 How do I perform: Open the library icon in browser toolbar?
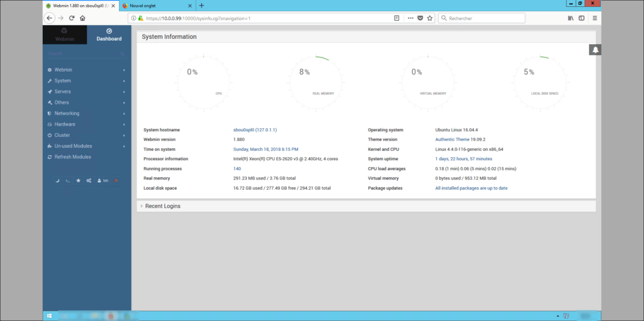[570, 18]
